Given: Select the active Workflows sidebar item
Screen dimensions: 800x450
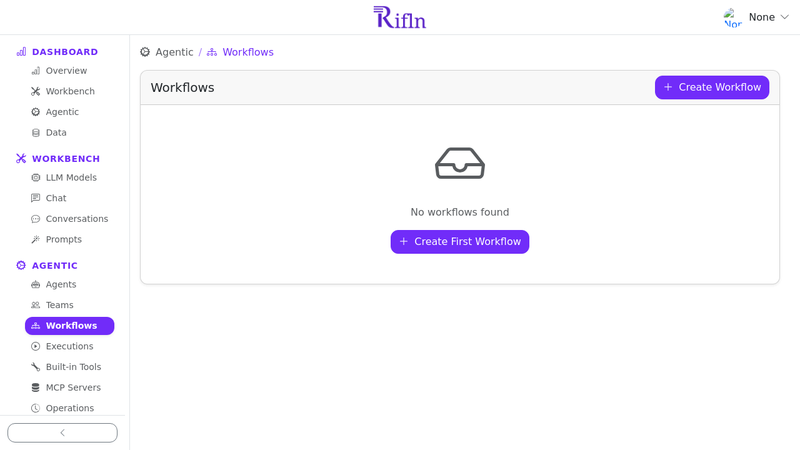Looking at the screenshot, I should coord(69,326).
